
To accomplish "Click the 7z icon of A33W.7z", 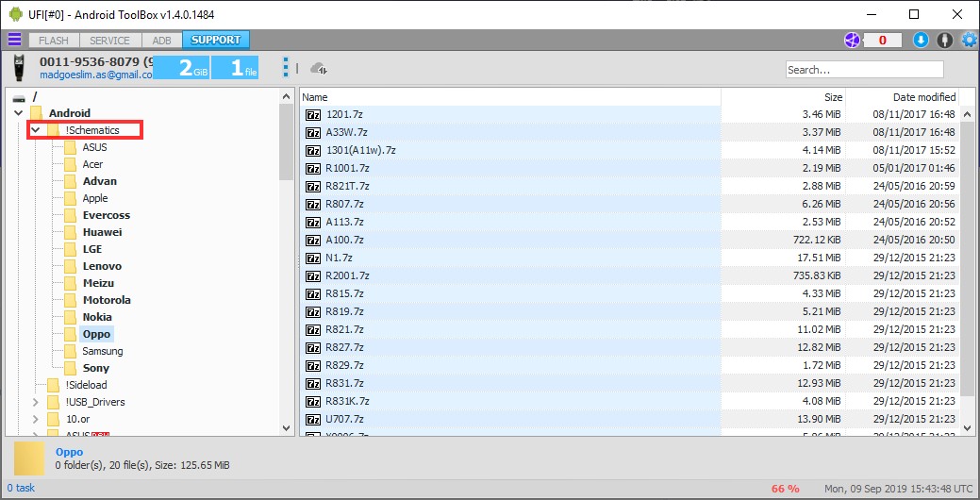I will (x=313, y=132).
